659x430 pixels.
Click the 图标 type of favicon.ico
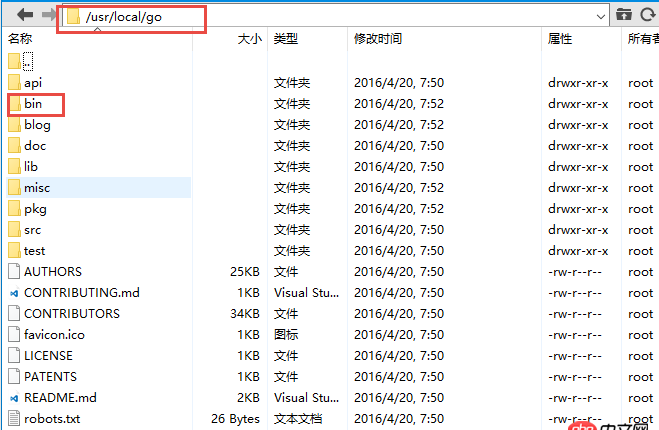(x=286, y=335)
